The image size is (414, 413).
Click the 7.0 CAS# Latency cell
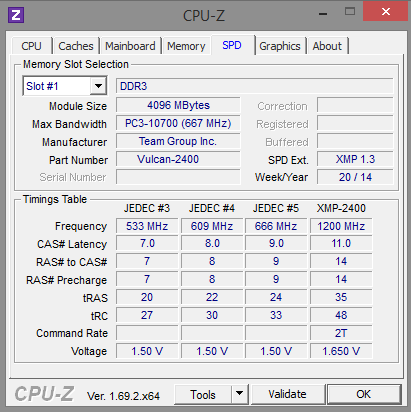pos(147,244)
